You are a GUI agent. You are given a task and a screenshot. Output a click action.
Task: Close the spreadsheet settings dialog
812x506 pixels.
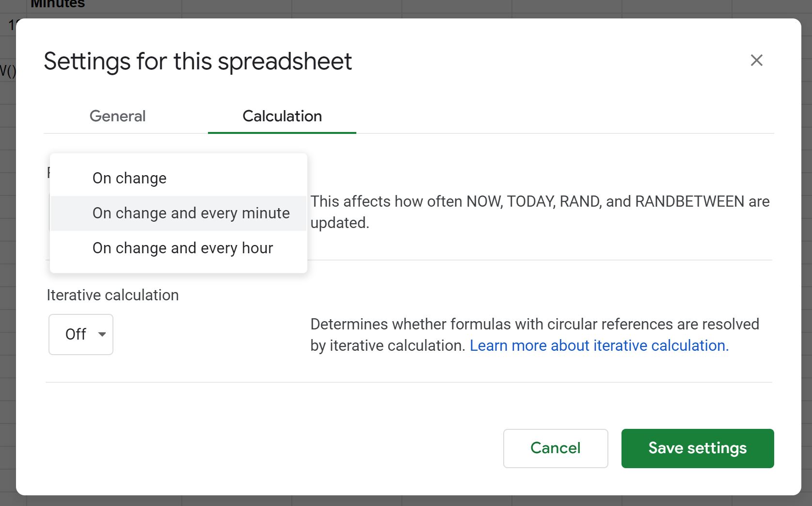756,60
